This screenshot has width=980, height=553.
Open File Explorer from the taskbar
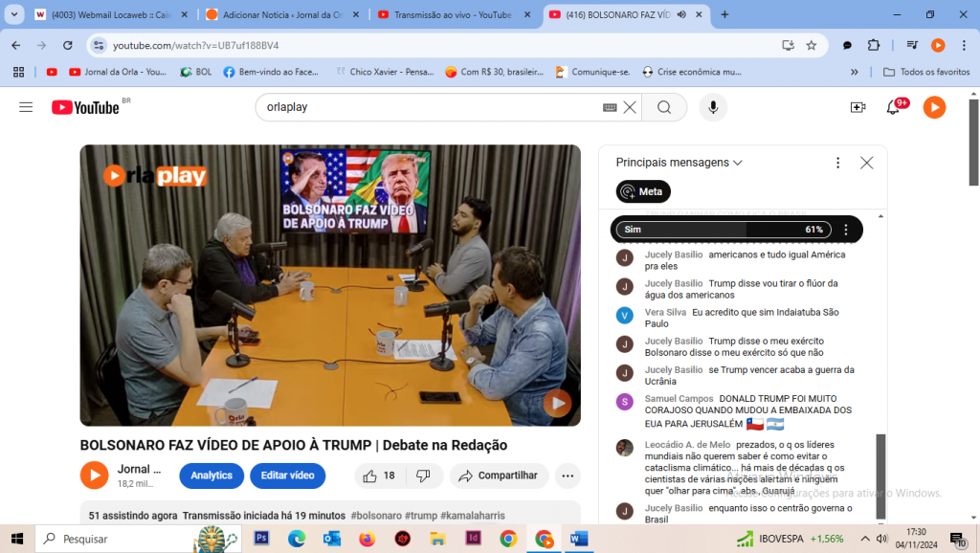pyautogui.click(x=437, y=539)
